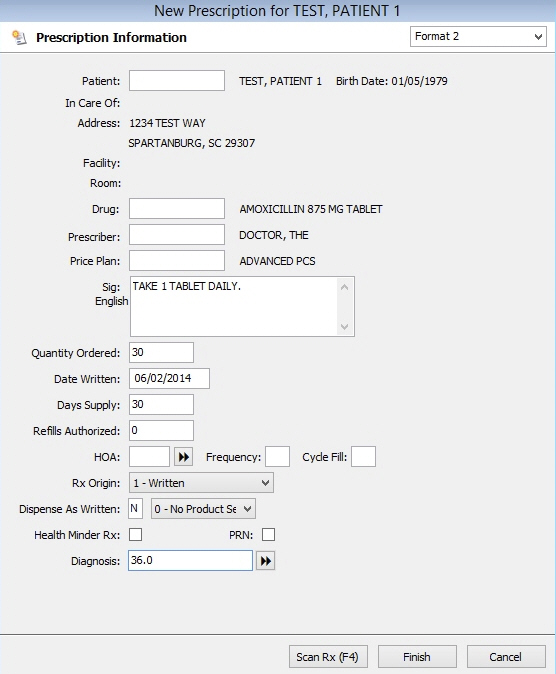
Task: Expand the Rx Origin dropdown
Action: point(201,483)
